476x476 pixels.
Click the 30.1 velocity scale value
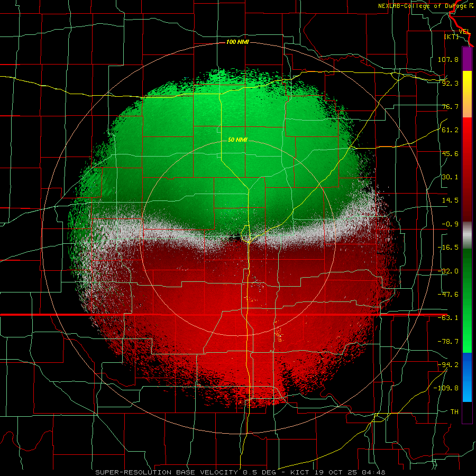coord(450,177)
